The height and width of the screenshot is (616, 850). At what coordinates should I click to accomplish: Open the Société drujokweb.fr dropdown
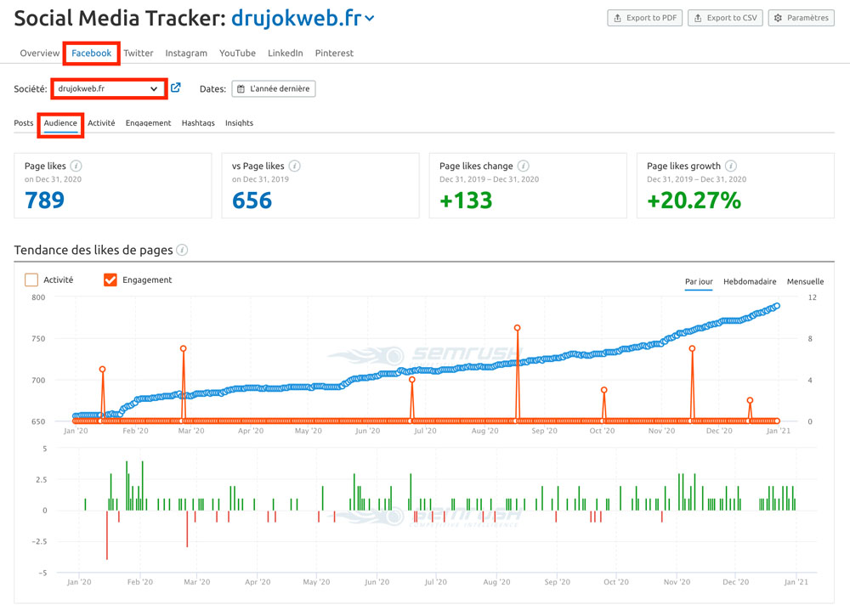(109, 88)
